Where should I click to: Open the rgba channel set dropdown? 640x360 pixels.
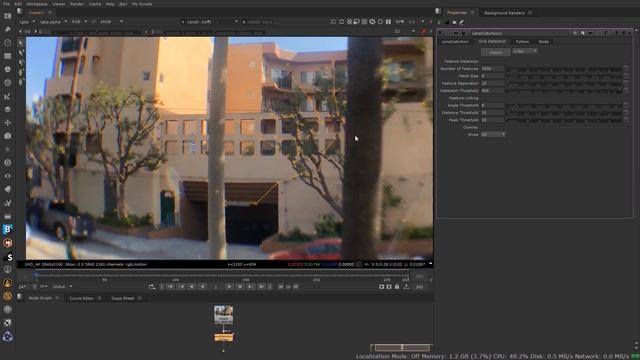click(x=27, y=22)
